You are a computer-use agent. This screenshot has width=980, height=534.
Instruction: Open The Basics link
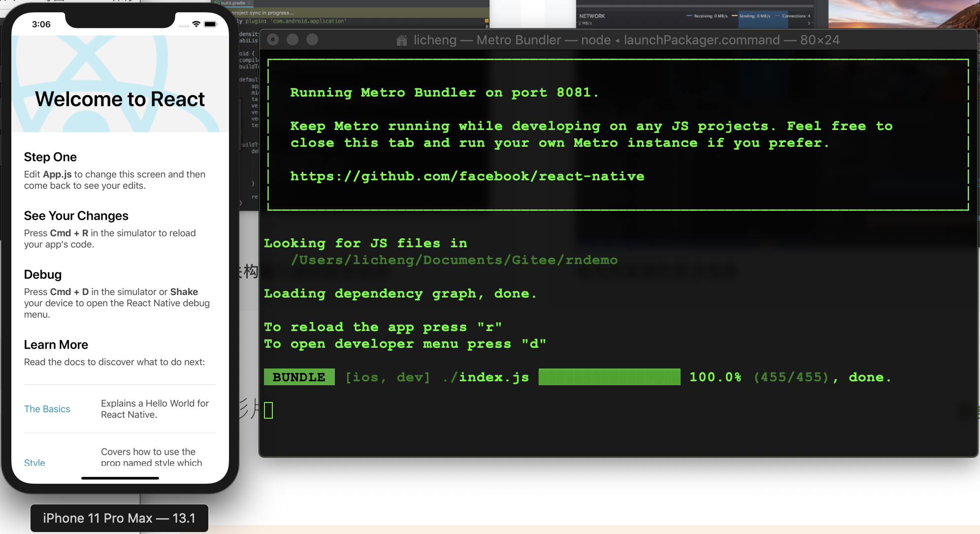(x=47, y=409)
